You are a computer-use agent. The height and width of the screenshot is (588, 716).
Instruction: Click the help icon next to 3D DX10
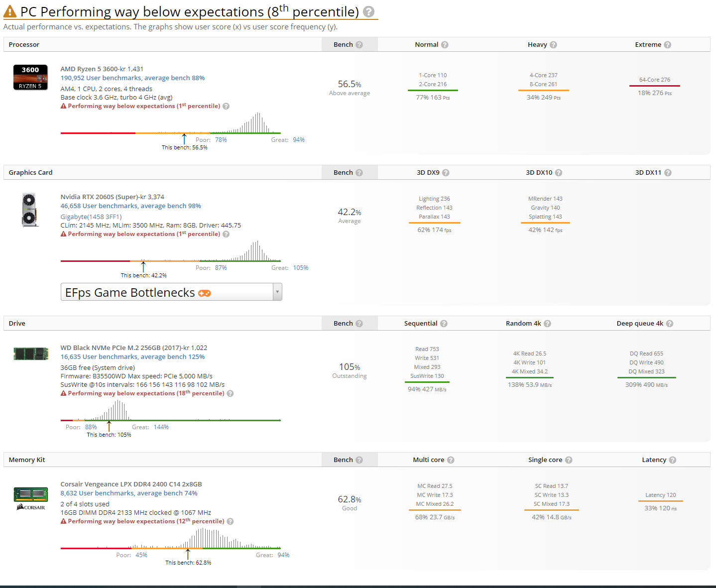(559, 173)
